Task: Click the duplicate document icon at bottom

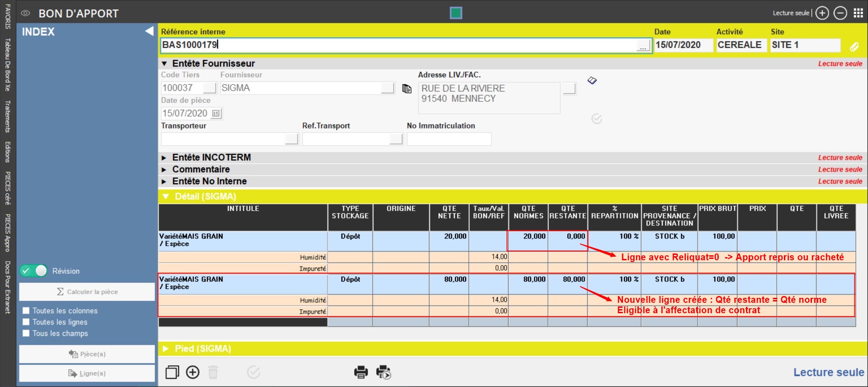Action: (x=172, y=372)
